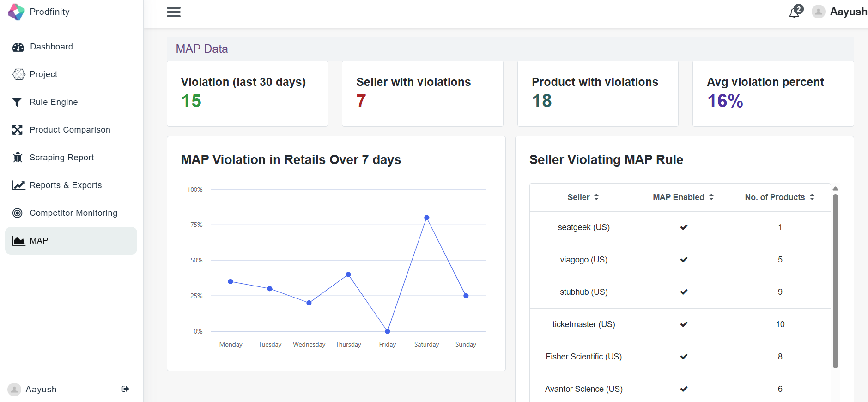Navigate to Product Comparison
868x402 pixels.
point(71,130)
